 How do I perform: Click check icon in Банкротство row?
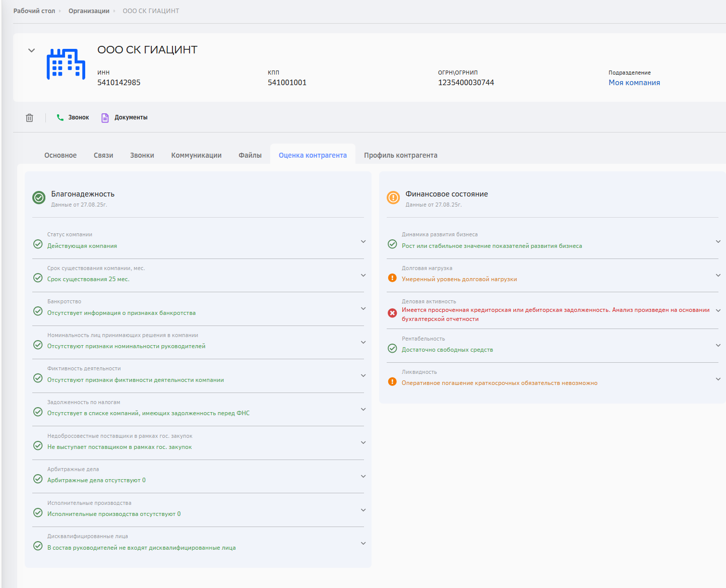tap(38, 311)
